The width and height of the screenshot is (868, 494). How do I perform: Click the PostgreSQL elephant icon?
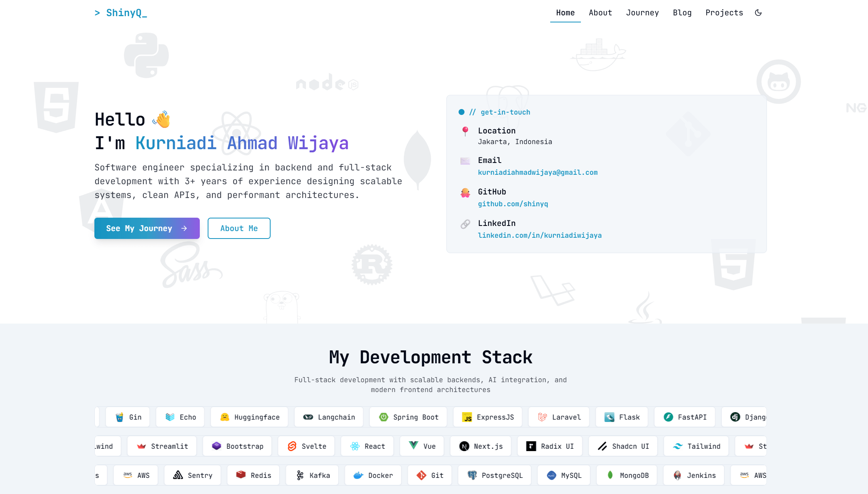coord(472,475)
